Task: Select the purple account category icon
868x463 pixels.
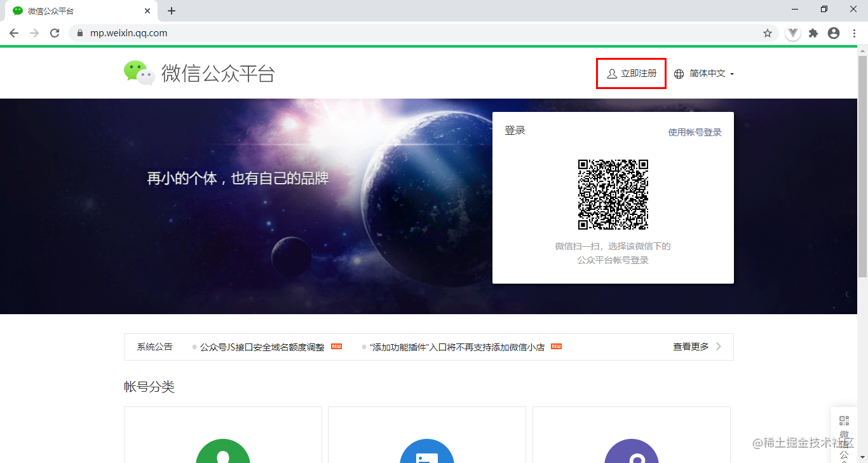Action: (631, 454)
